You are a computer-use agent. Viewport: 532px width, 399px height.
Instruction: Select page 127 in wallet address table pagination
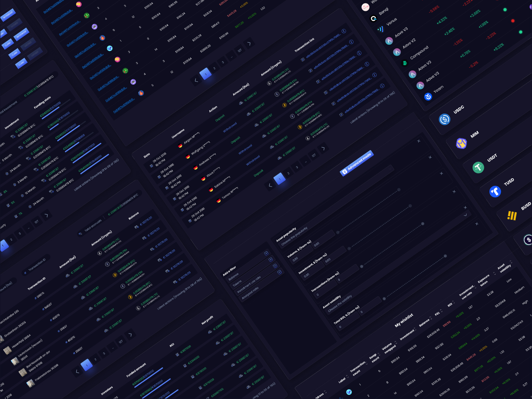[239, 51]
